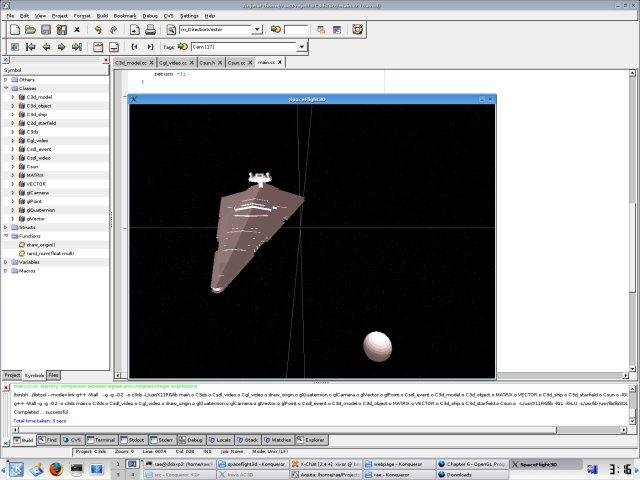
Task: Expand the Structs tree node
Action: click(6, 227)
